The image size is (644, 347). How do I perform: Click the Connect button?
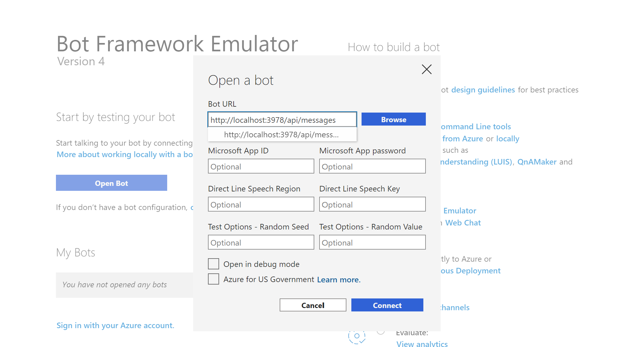pos(387,305)
